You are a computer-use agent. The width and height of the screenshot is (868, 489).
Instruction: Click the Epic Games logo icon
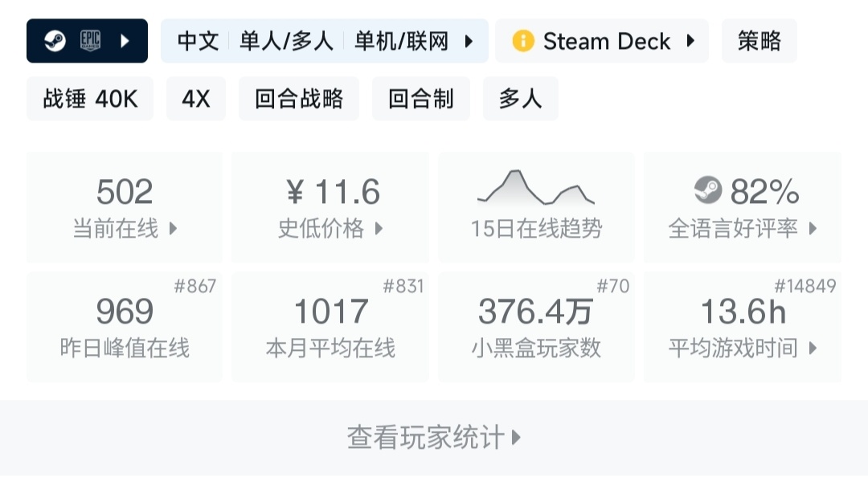[x=90, y=41]
